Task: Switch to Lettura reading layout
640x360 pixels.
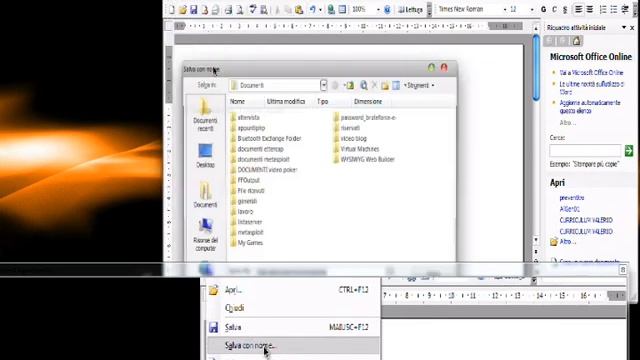Action: coord(411,9)
